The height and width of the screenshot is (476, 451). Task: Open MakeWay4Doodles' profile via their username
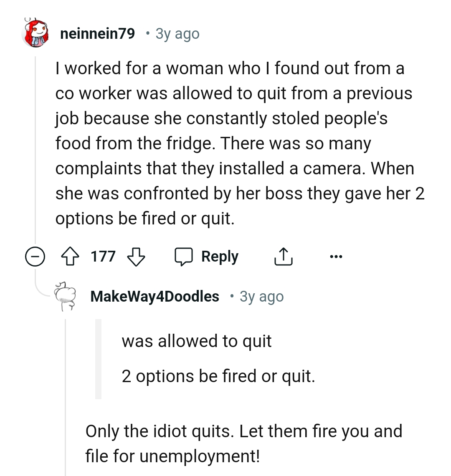click(x=155, y=296)
